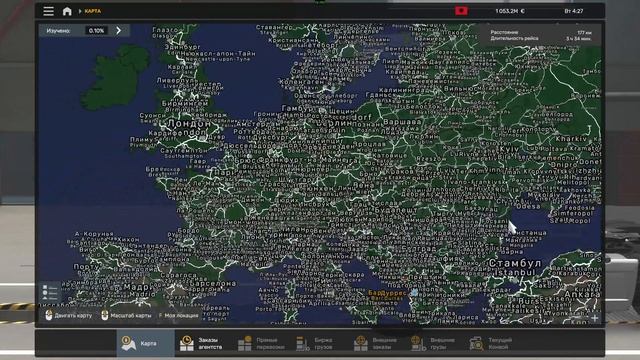Click the Барселона city label
The height and width of the screenshot is (360, 640).
tap(213, 283)
